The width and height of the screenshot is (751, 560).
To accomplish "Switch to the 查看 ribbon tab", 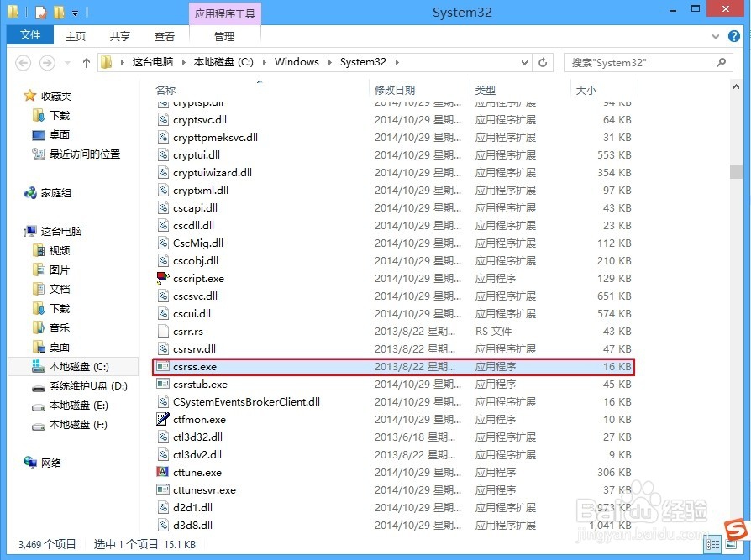I will click(165, 36).
